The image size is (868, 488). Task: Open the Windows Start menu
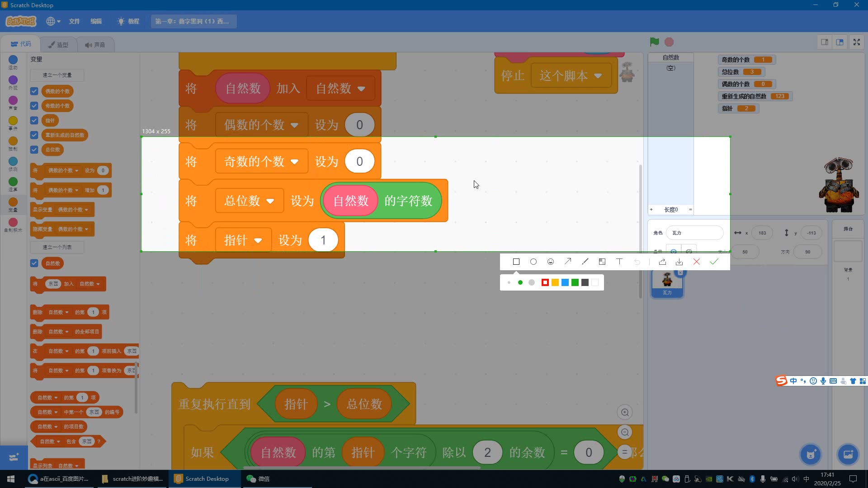click(x=11, y=479)
